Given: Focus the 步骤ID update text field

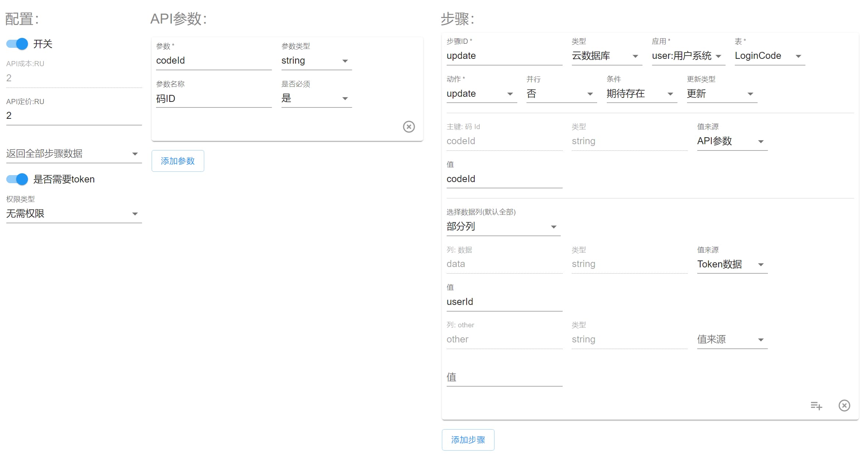Looking at the screenshot, I should (504, 56).
